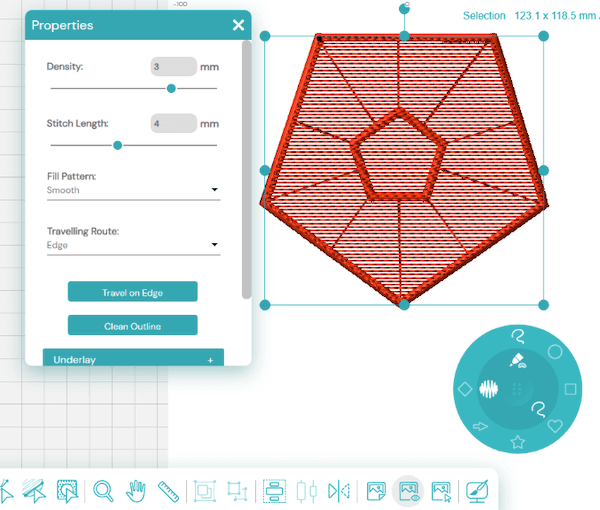Open the Fill Pattern dropdown
The image size is (600, 510).
coord(133,190)
